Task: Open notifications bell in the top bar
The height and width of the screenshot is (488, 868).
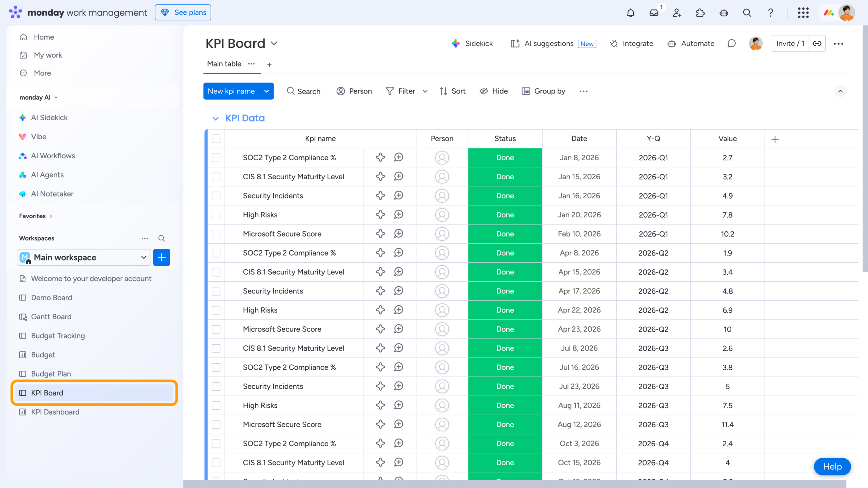Action: (x=630, y=13)
